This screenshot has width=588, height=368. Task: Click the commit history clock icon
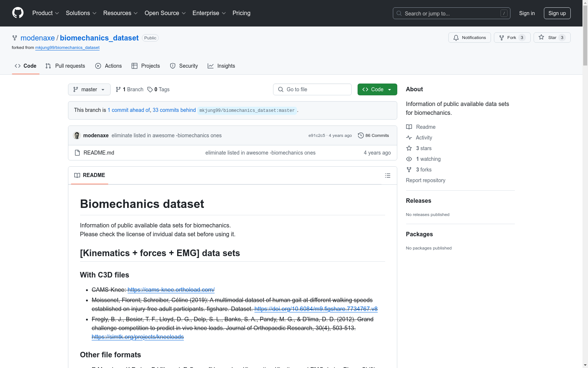click(361, 135)
